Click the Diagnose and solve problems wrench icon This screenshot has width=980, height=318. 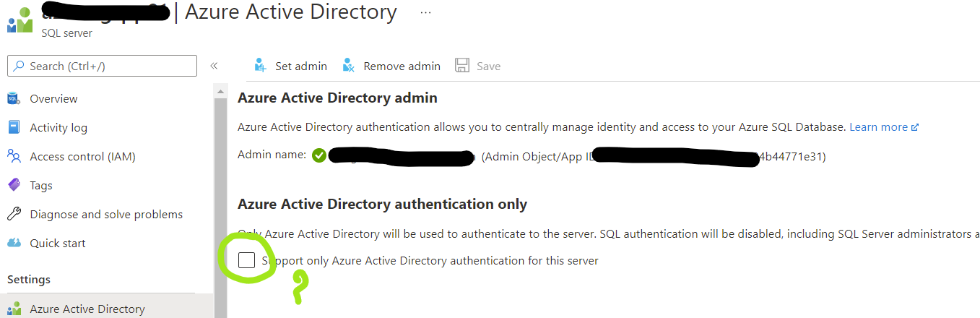tap(14, 214)
